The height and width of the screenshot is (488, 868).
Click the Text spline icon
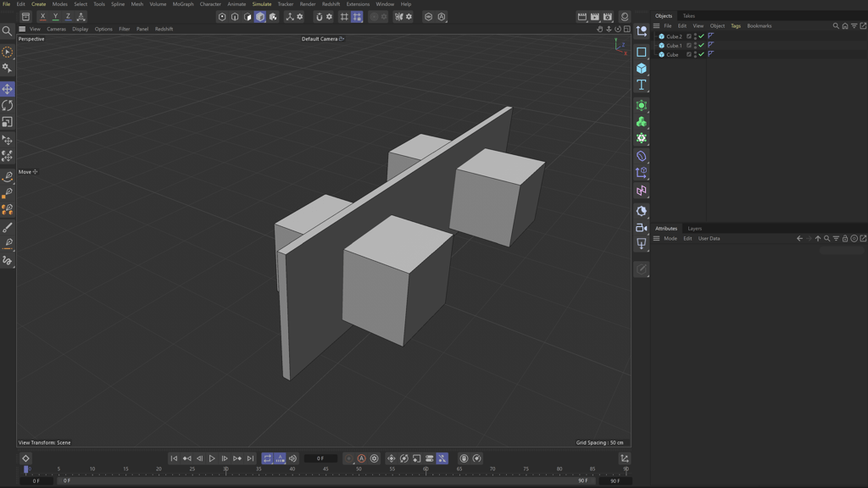[x=642, y=86]
